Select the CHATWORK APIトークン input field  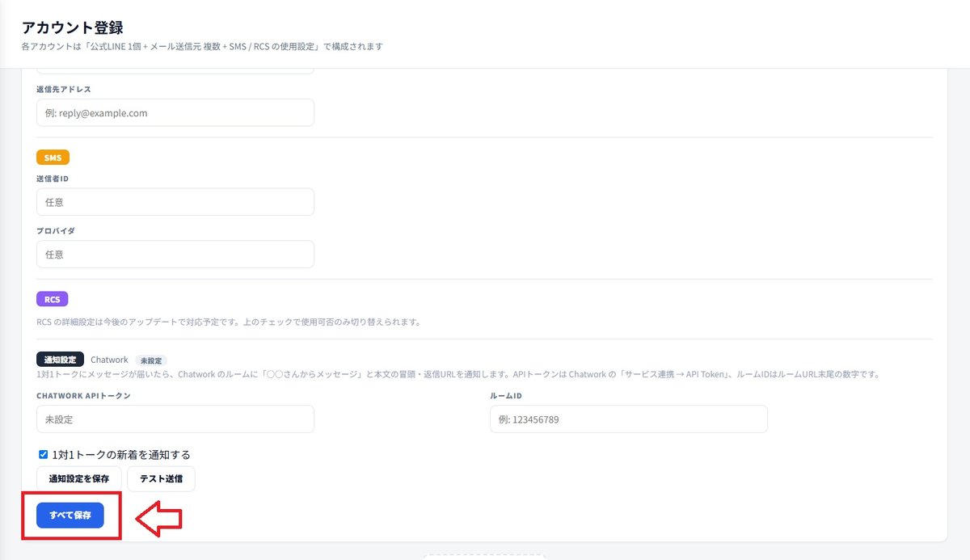(175, 419)
